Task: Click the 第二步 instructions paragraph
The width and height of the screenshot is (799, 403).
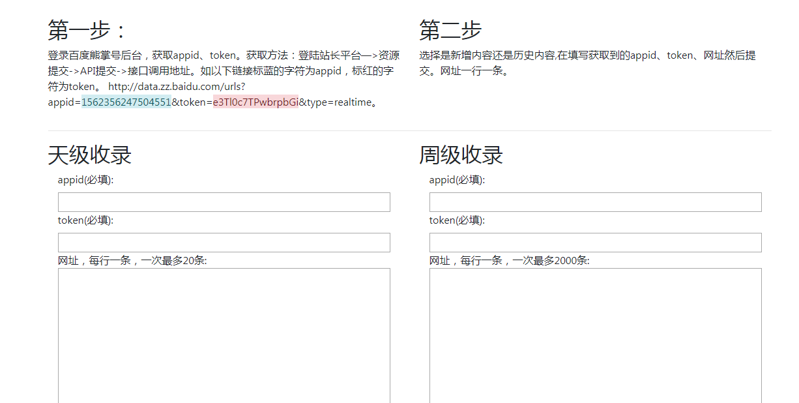Action: tap(587, 63)
